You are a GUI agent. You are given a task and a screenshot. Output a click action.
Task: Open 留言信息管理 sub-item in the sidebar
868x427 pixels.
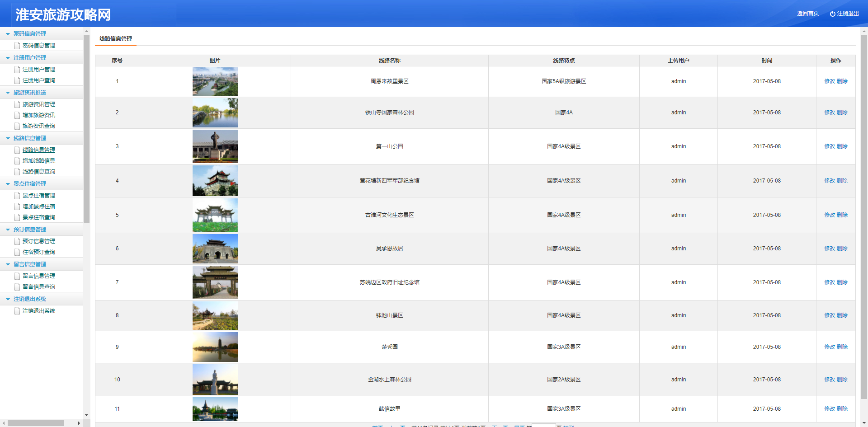point(39,276)
